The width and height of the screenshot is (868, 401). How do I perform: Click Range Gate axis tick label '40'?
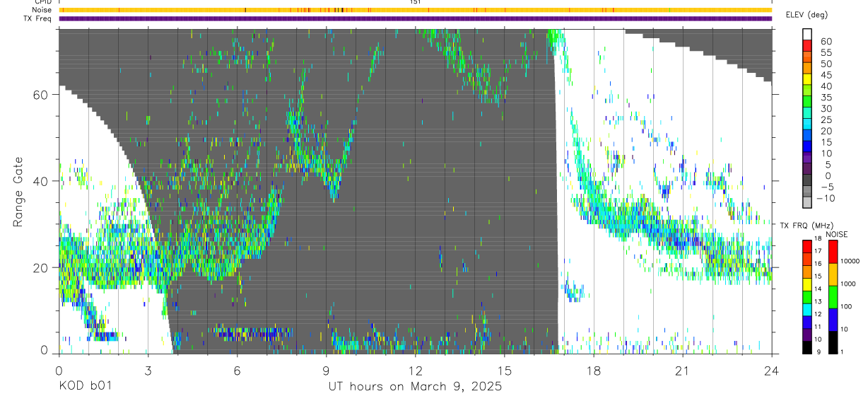pyautogui.click(x=40, y=181)
